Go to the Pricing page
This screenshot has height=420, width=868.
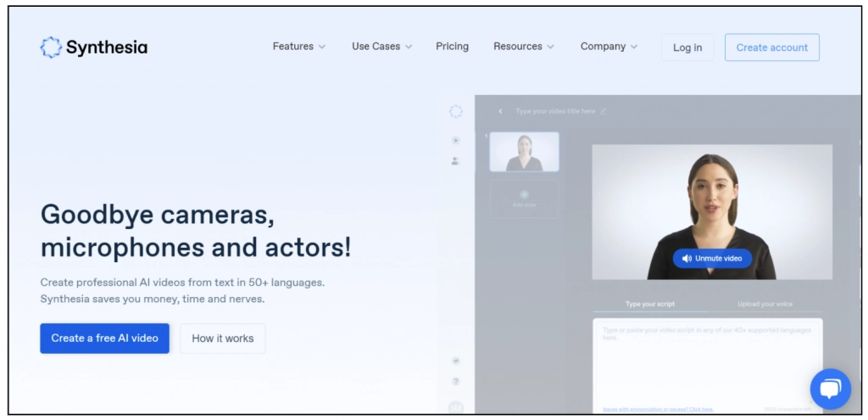[x=452, y=47]
